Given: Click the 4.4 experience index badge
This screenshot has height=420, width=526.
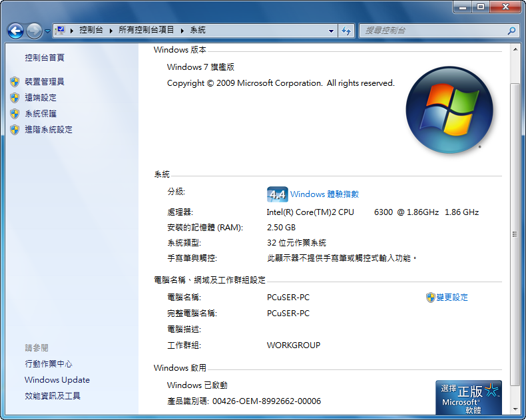Looking at the screenshot, I should tap(278, 194).
